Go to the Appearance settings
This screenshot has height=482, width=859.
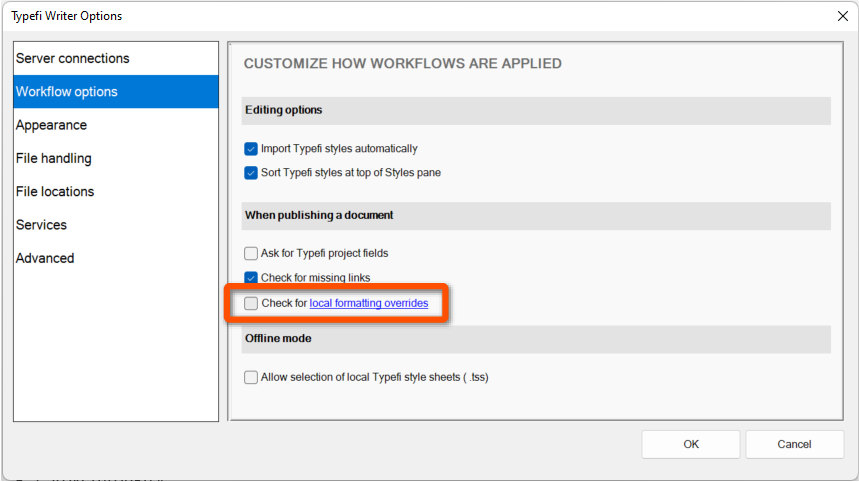(x=116, y=125)
